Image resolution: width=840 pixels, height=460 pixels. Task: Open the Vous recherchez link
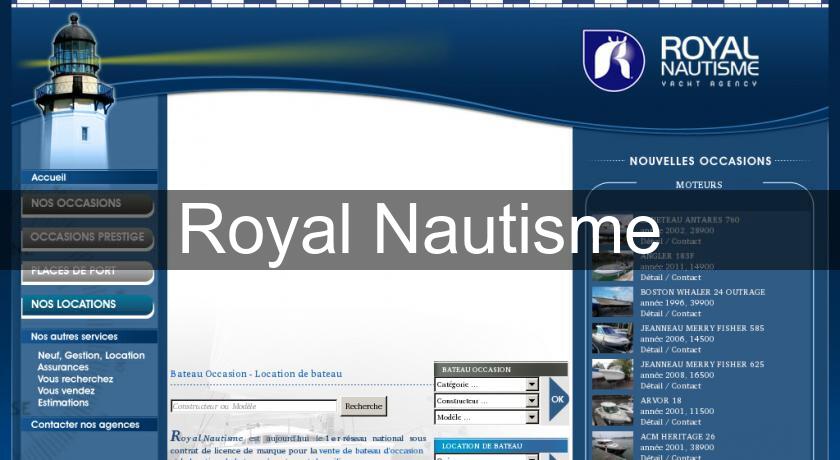click(75, 379)
